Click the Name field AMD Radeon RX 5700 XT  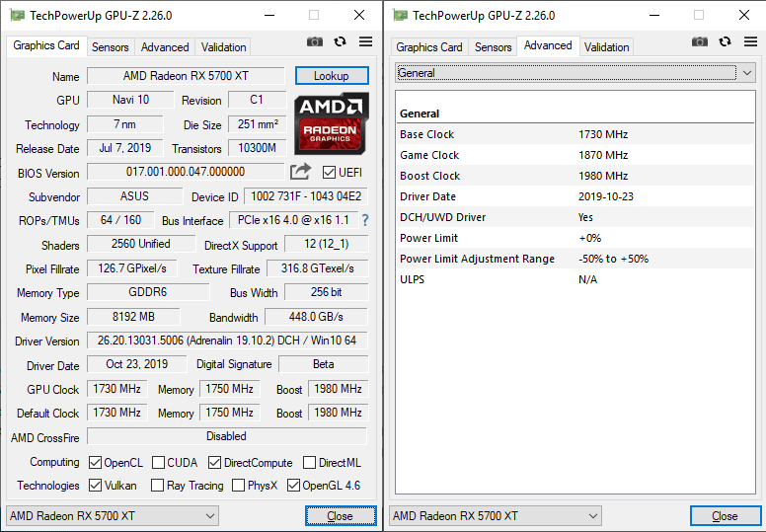point(186,76)
